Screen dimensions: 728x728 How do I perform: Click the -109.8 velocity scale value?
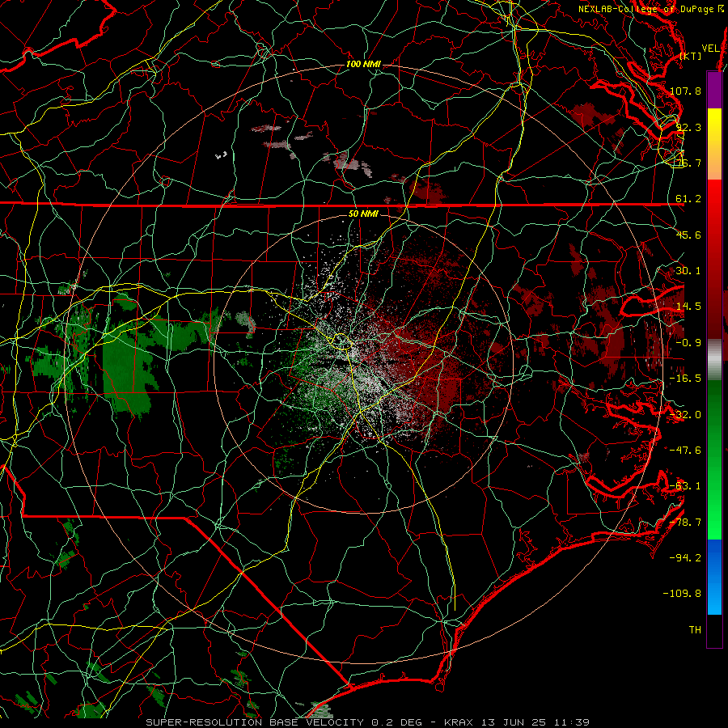click(682, 594)
